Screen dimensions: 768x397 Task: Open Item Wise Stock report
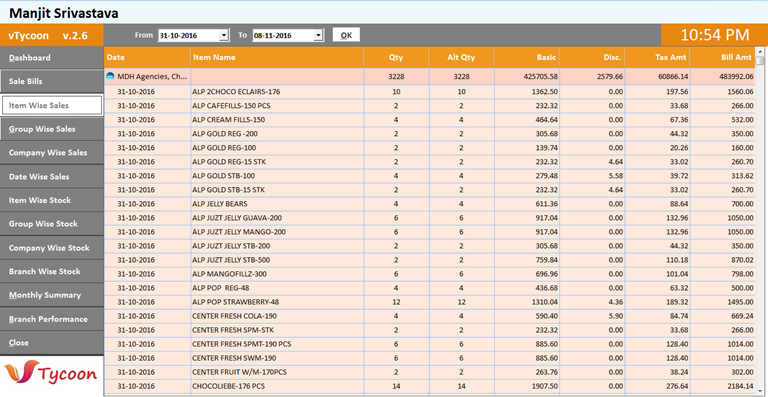pyautogui.click(x=51, y=200)
